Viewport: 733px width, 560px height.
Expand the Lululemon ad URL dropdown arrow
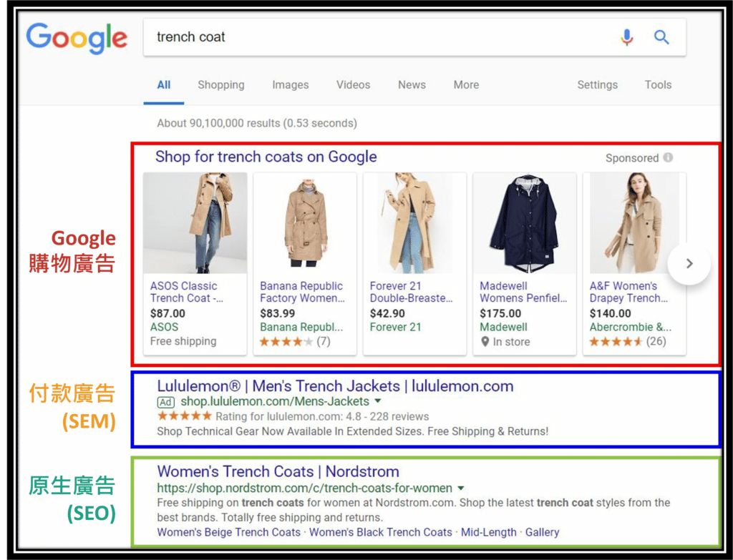click(378, 401)
